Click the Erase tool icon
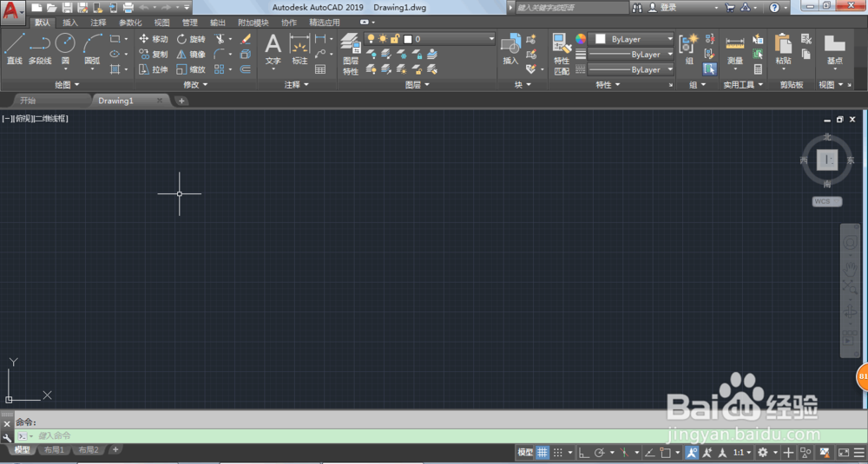 point(246,39)
